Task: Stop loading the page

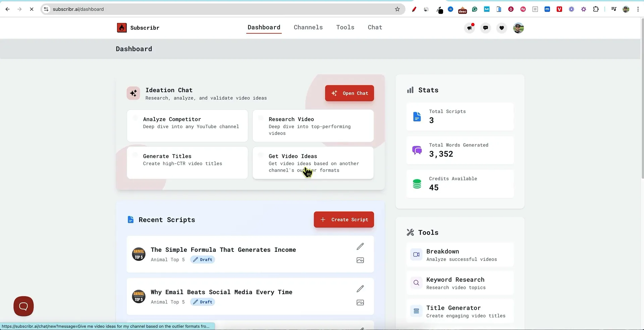Action: [x=32, y=9]
